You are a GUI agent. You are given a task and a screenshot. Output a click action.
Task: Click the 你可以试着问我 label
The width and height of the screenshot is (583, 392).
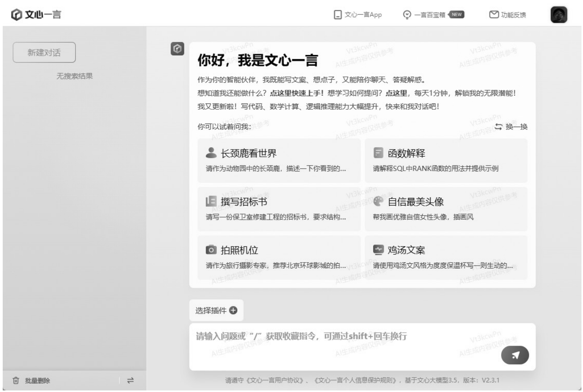pyautogui.click(x=224, y=127)
